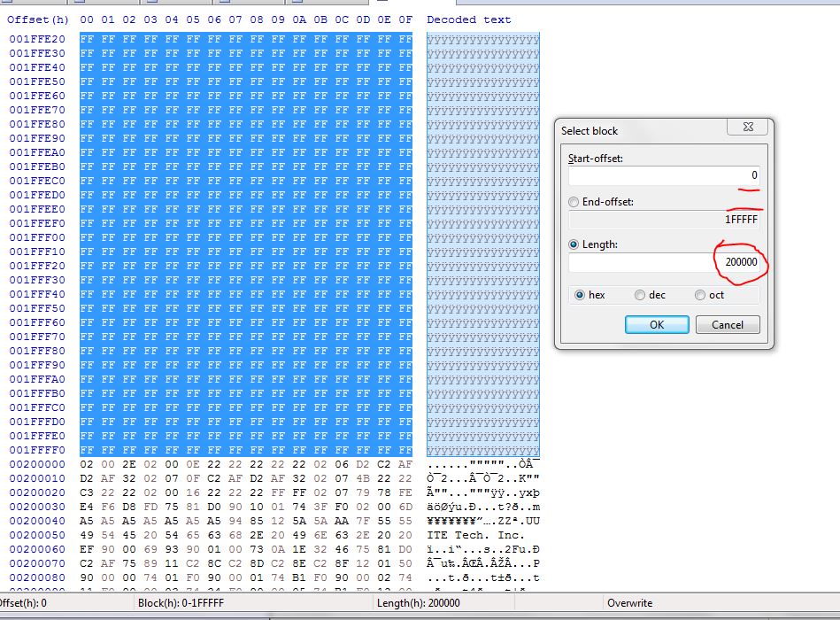Image resolution: width=840 pixels, height=620 pixels.
Task: Click status bar 'Block(h): 0-1FFFFF'
Action: [181, 603]
